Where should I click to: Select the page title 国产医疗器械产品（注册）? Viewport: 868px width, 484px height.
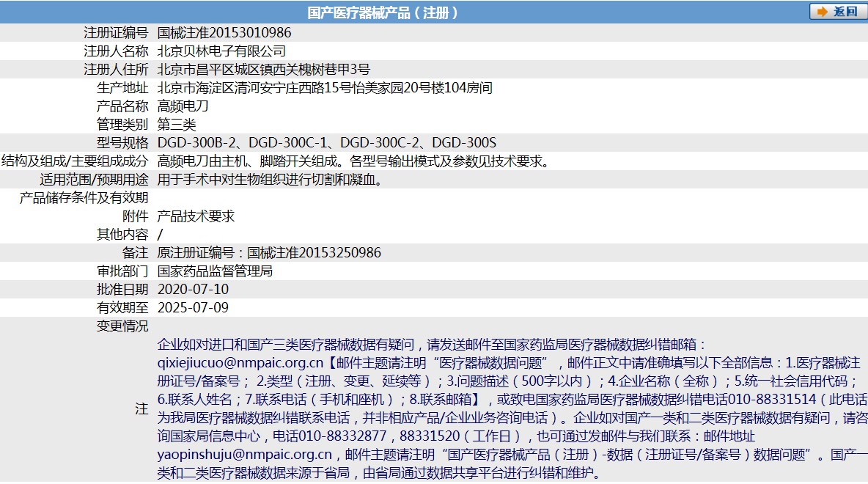pos(383,12)
